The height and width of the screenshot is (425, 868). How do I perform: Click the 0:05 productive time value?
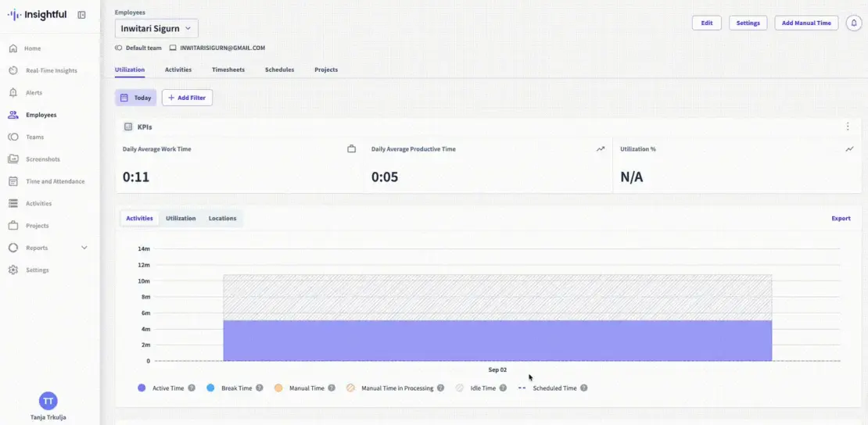pyautogui.click(x=385, y=177)
